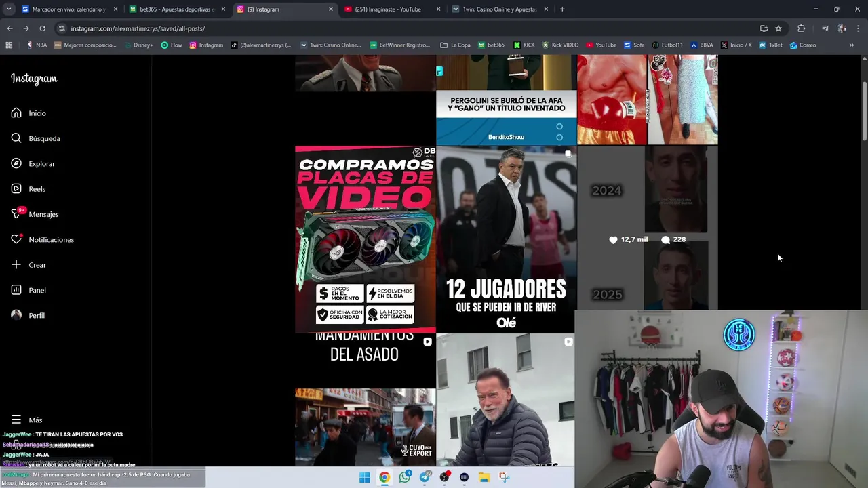This screenshot has width=868, height=488.
Task: Open the bet365 bookmark
Action: [x=491, y=45]
